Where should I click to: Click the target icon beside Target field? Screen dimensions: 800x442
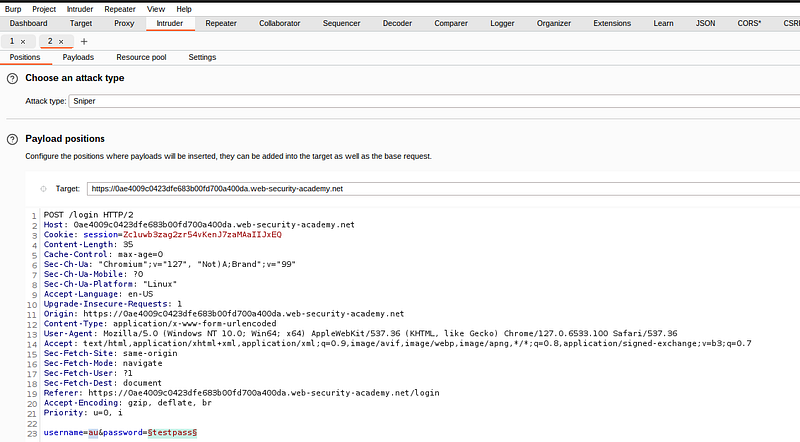pyautogui.click(x=43, y=189)
